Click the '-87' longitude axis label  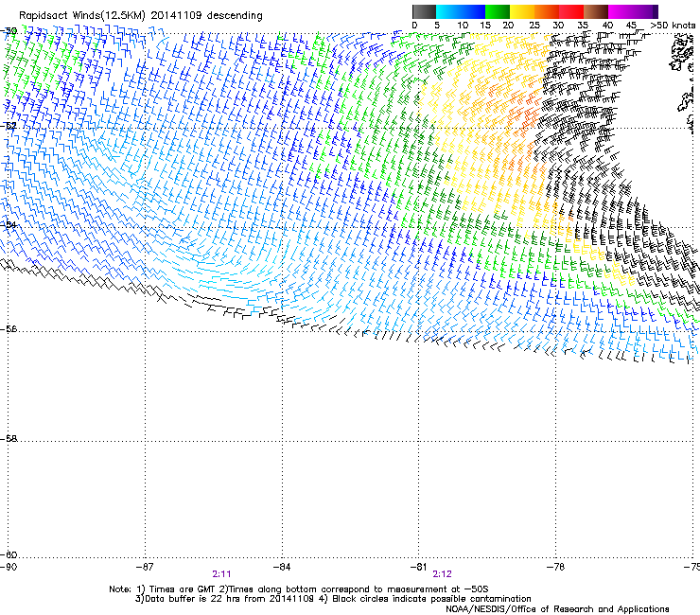point(145,567)
